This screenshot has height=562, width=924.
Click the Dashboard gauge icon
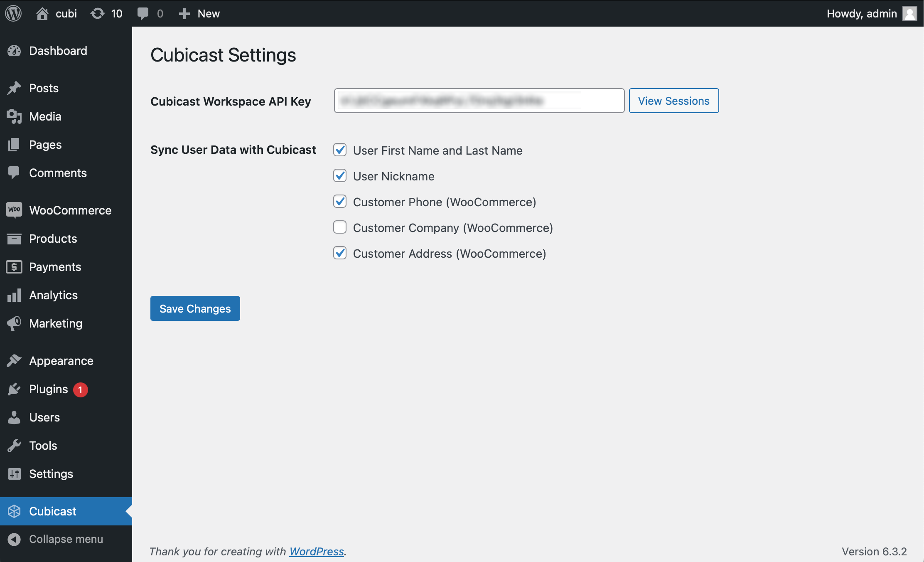pos(14,51)
